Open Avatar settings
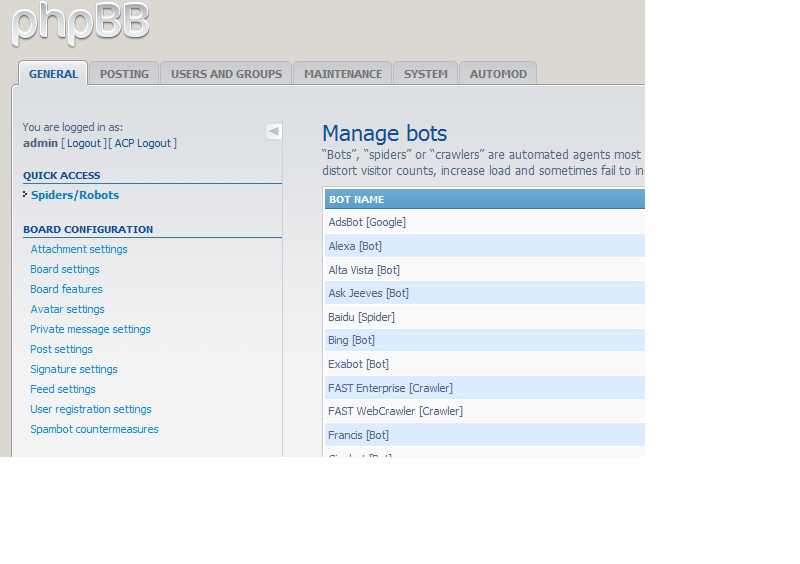 [x=67, y=309]
